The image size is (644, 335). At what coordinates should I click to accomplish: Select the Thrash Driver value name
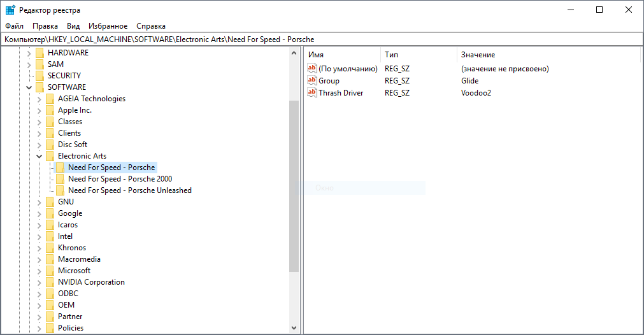(x=341, y=93)
